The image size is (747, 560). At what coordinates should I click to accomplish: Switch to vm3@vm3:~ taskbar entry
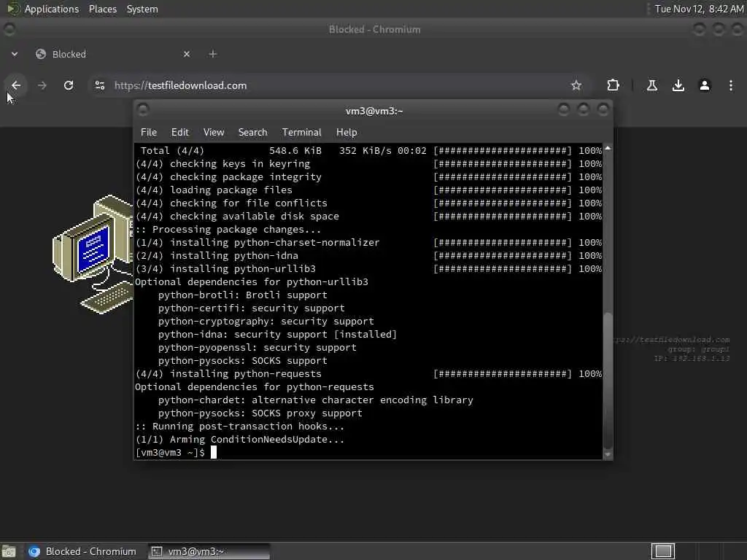(209, 551)
